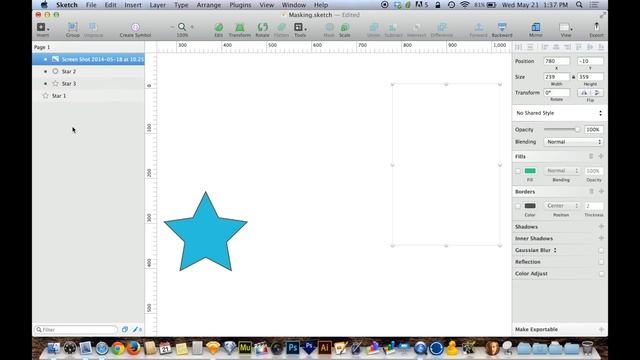Click the Difference boolean icon
The image size is (640, 360).
click(x=442, y=27)
